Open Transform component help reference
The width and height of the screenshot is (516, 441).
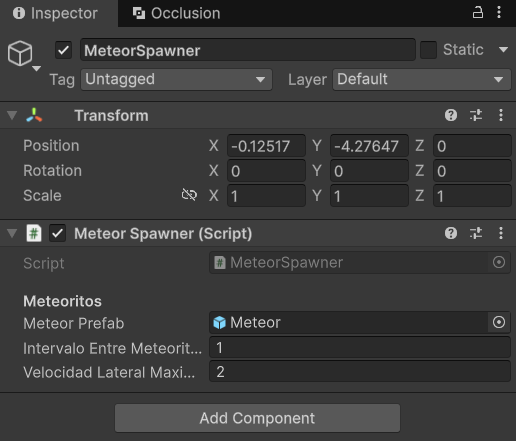click(x=451, y=115)
